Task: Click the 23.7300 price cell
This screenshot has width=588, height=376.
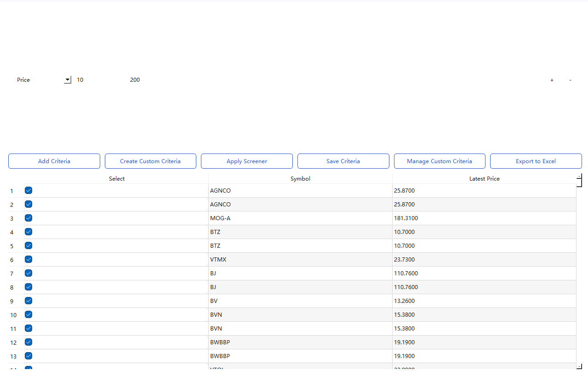Action: click(484, 260)
